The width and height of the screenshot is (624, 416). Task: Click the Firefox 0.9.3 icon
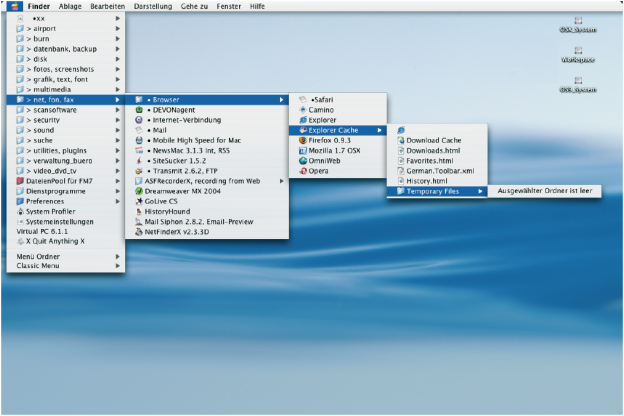click(x=303, y=140)
